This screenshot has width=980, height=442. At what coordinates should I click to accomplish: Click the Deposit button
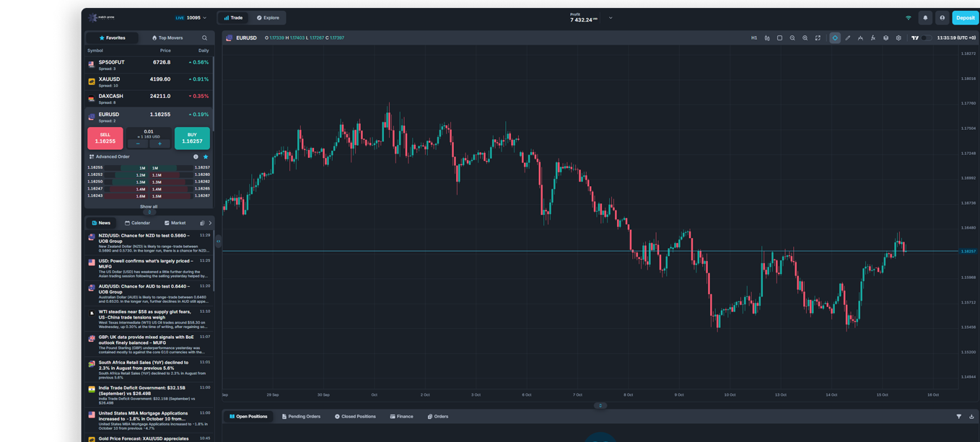[x=965, y=18]
